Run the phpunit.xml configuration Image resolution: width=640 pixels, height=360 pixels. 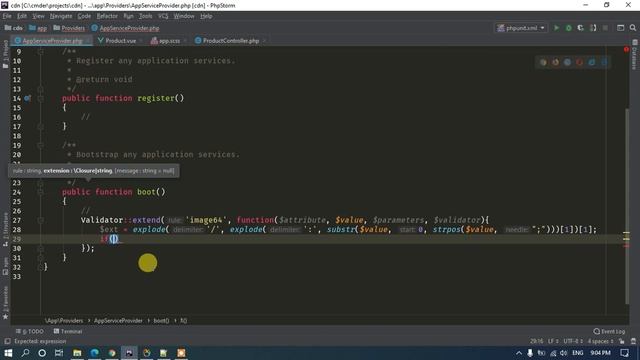tap(556, 28)
